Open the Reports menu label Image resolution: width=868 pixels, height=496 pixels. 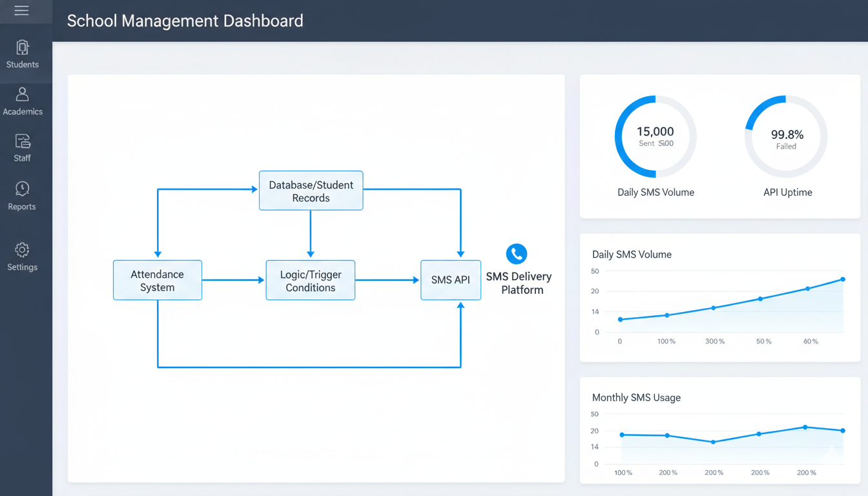pyautogui.click(x=22, y=207)
